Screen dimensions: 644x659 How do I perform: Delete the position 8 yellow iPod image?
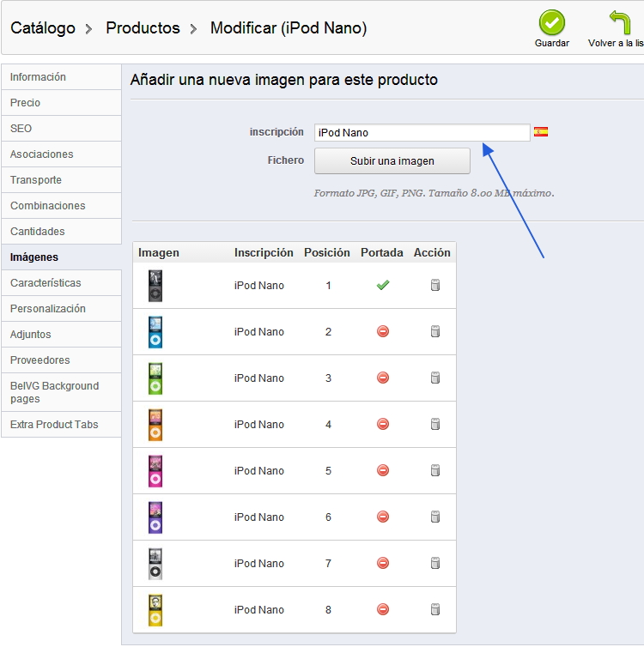435,610
